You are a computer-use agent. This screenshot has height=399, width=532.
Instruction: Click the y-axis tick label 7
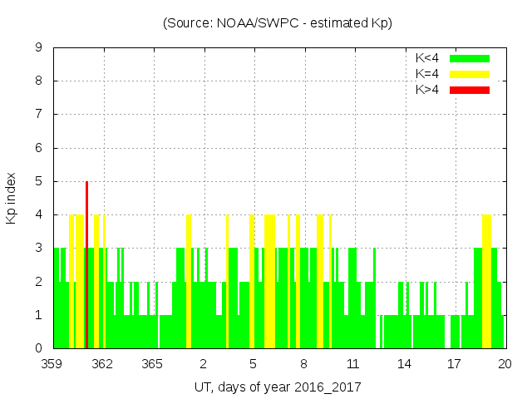click(x=39, y=115)
